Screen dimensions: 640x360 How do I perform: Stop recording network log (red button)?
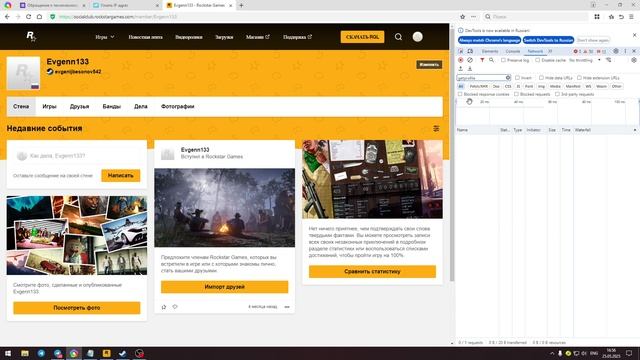[460, 60]
